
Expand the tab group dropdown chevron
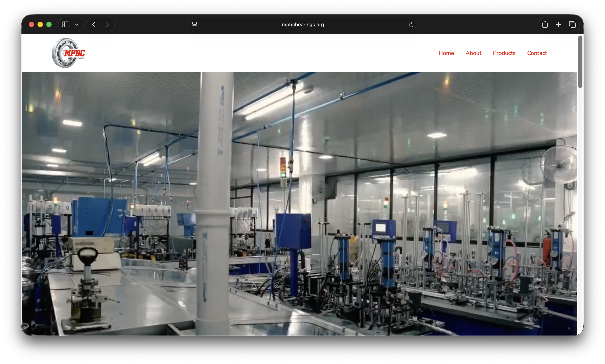[x=77, y=24]
